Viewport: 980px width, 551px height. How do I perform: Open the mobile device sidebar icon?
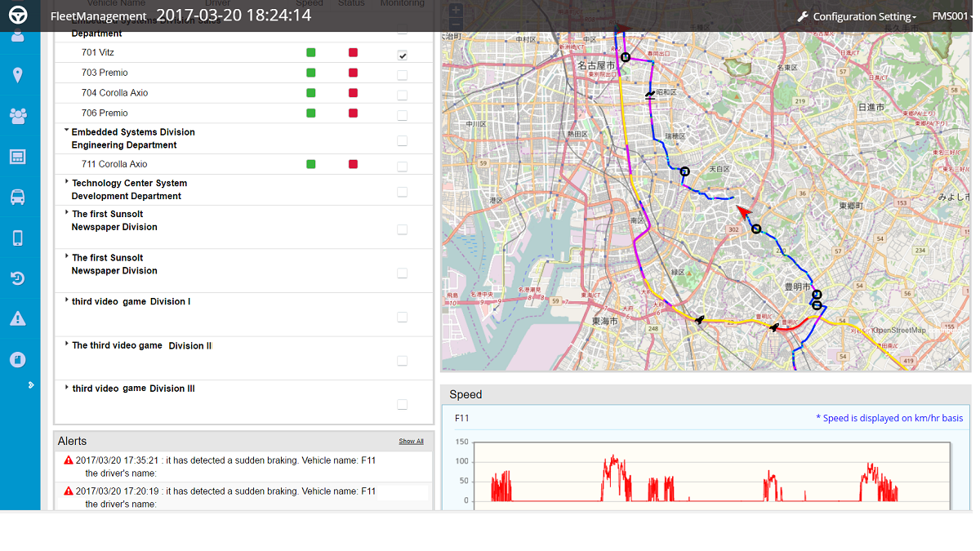pyautogui.click(x=17, y=238)
